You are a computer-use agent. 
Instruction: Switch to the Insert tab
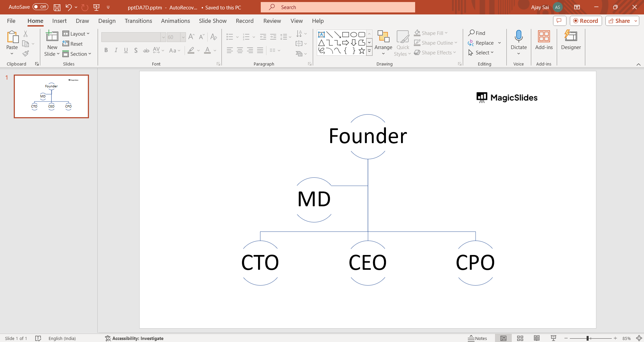point(59,21)
